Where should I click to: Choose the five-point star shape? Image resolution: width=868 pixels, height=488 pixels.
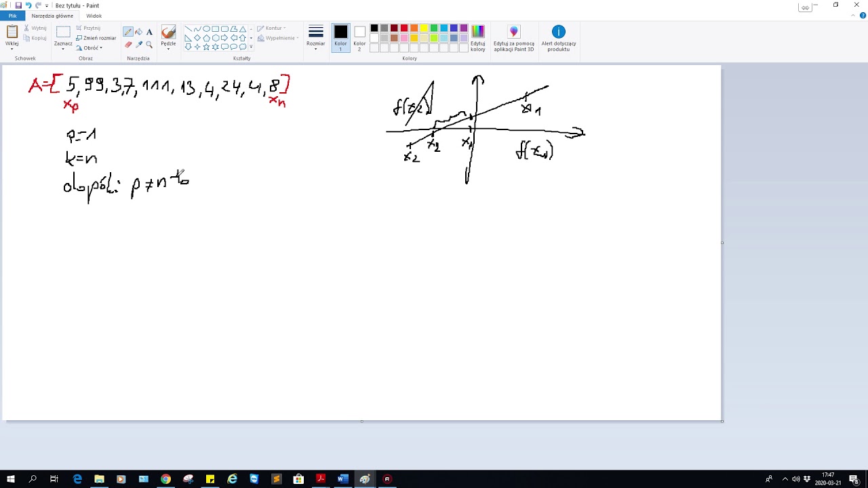pos(206,47)
